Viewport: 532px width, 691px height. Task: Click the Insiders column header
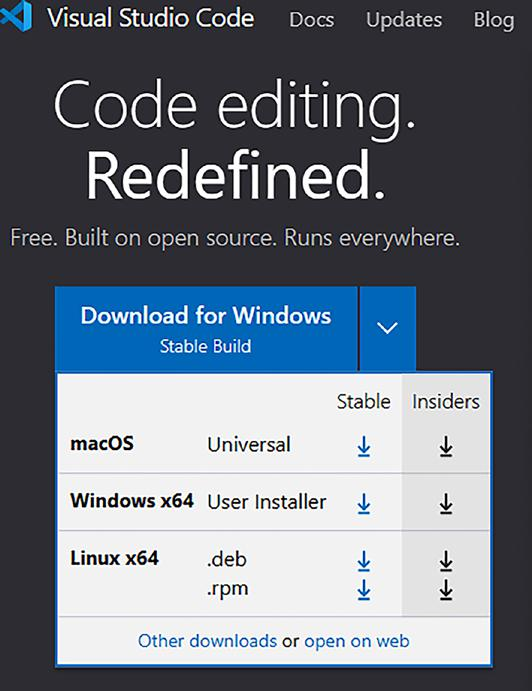tap(446, 401)
